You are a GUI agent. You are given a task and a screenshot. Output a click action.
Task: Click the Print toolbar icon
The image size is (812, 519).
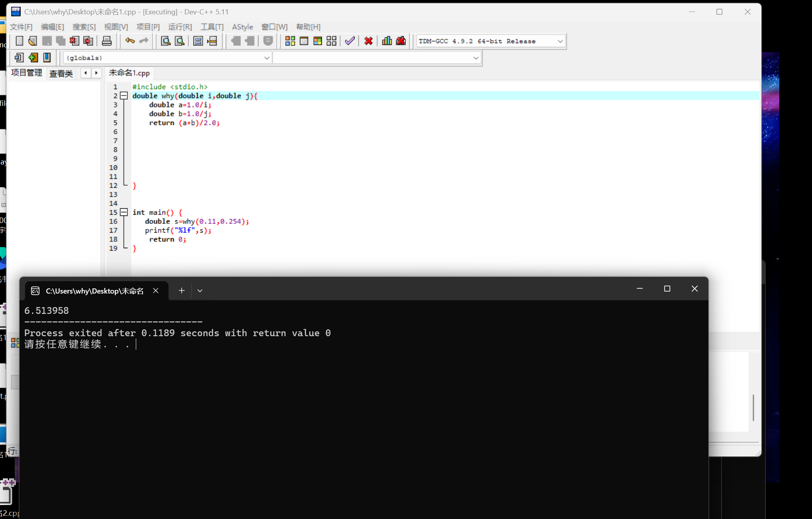point(107,41)
